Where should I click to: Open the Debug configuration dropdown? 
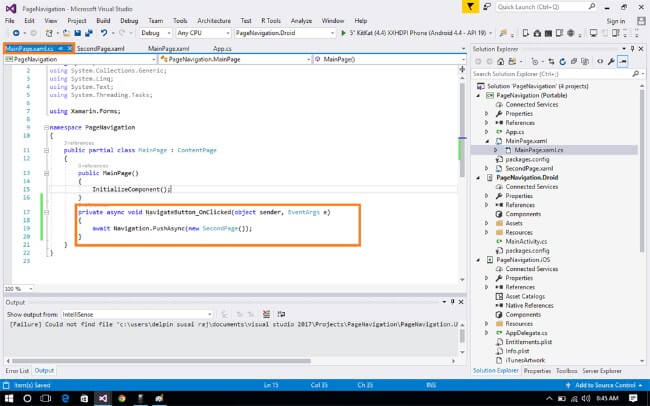click(x=157, y=32)
